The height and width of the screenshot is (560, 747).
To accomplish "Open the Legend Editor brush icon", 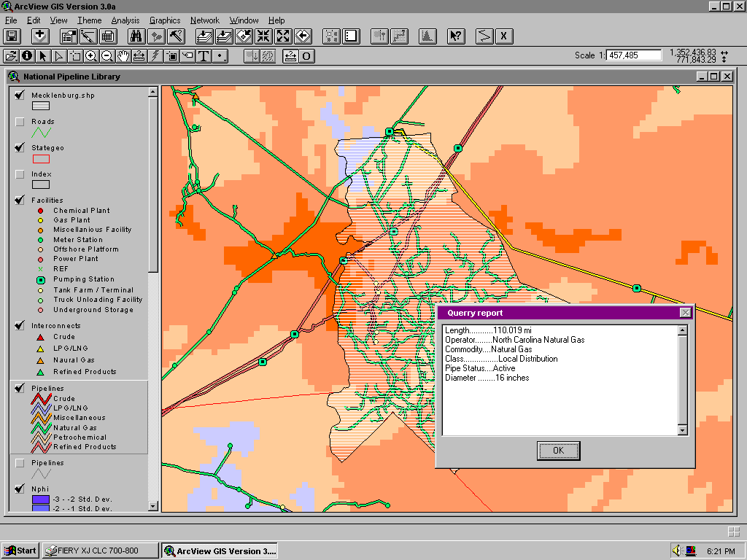I will pyautogui.click(x=88, y=36).
